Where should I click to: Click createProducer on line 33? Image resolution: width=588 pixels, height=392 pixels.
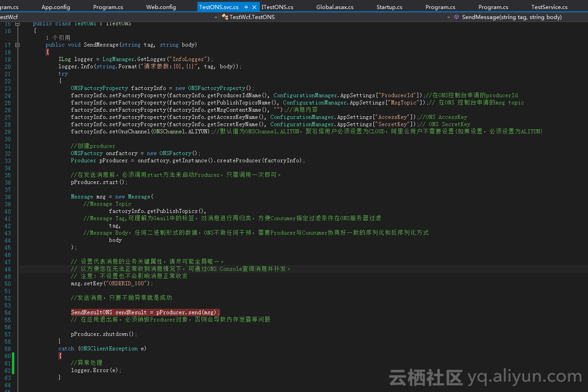pyautogui.click(x=239, y=161)
